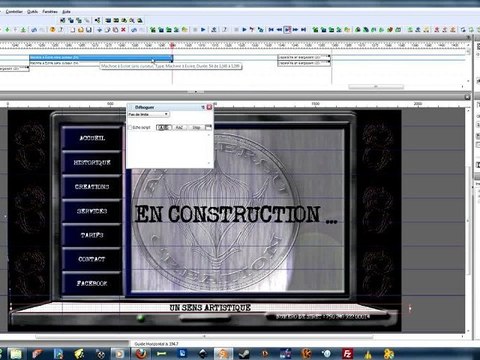Select the highlighted blue timeline block
480x360 pixels.
click(101, 58)
